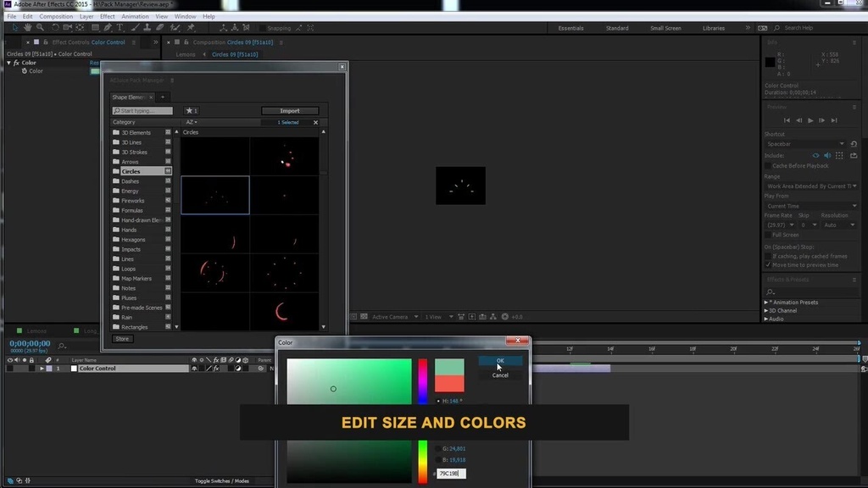868x488 pixels.
Task: Open the Search Help magnifier
Action: [x=776, y=28]
